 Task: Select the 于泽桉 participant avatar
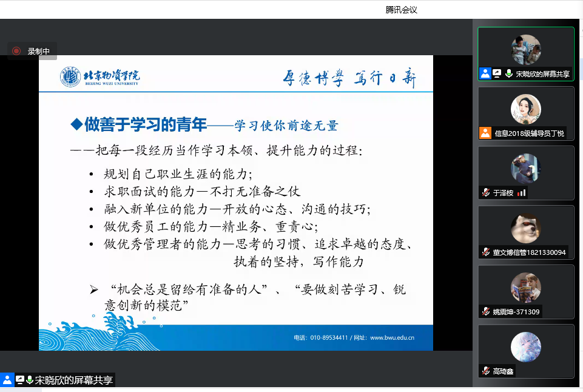pyautogui.click(x=525, y=169)
